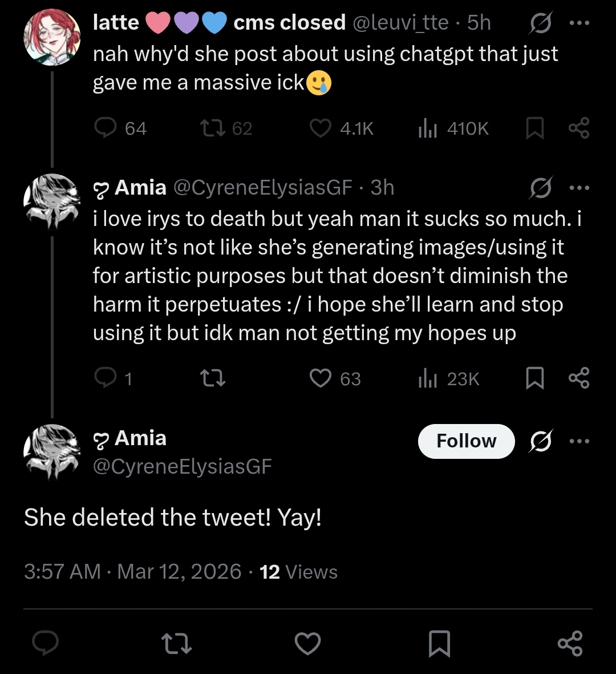Like Amia's reply with 63 likes
Viewport: 616px width, 674px height.
coord(321,378)
